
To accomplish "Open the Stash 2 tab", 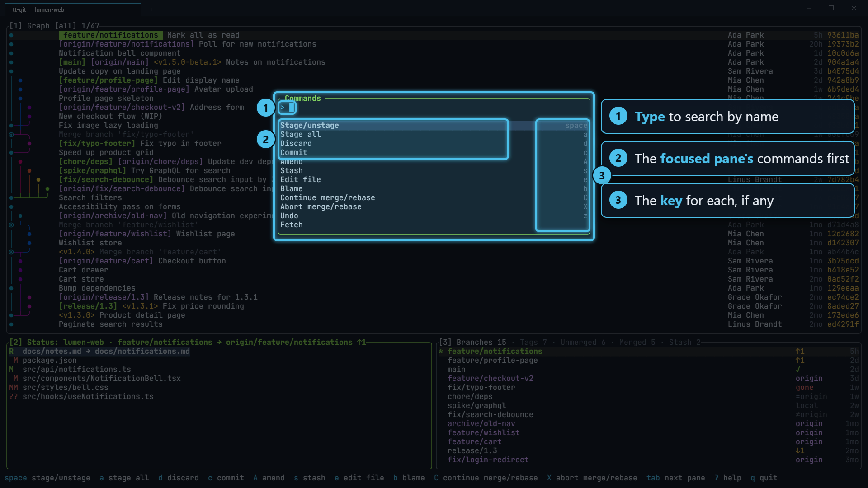I will click(x=684, y=343).
